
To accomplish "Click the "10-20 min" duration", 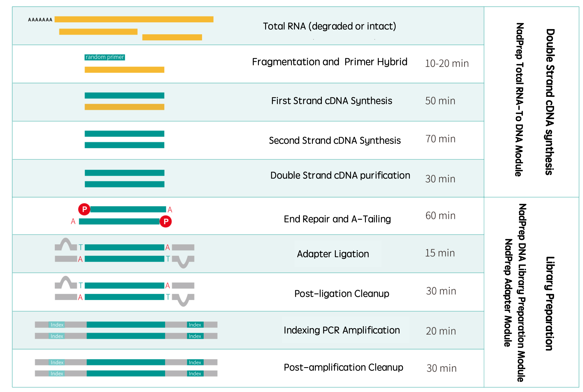I will pos(447,63).
